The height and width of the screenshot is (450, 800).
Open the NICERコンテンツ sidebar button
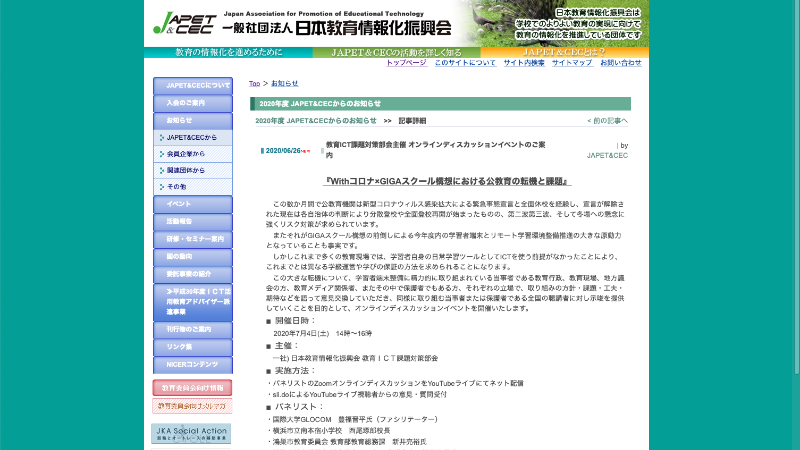pyautogui.click(x=192, y=362)
